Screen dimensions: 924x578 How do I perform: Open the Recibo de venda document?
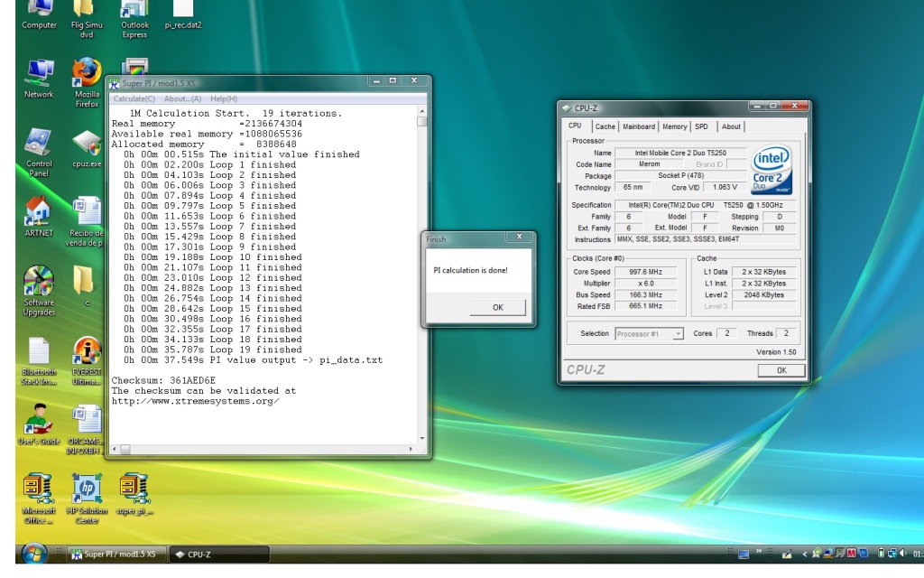click(x=87, y=222)
